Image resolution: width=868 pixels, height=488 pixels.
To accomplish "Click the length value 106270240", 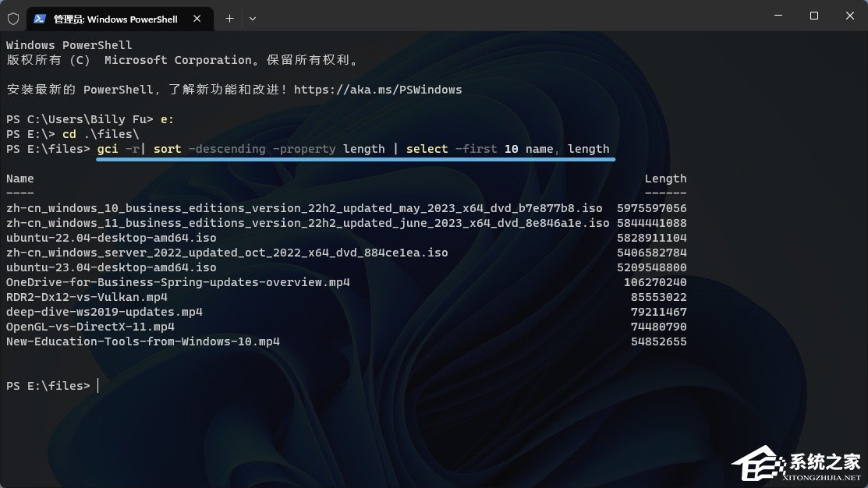I will [655, 282].
